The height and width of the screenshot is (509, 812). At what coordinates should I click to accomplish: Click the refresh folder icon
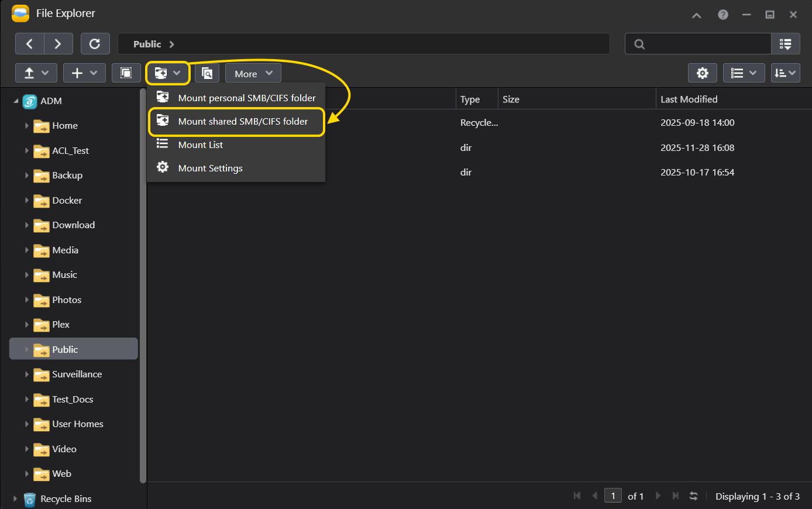tap(95, 44)
